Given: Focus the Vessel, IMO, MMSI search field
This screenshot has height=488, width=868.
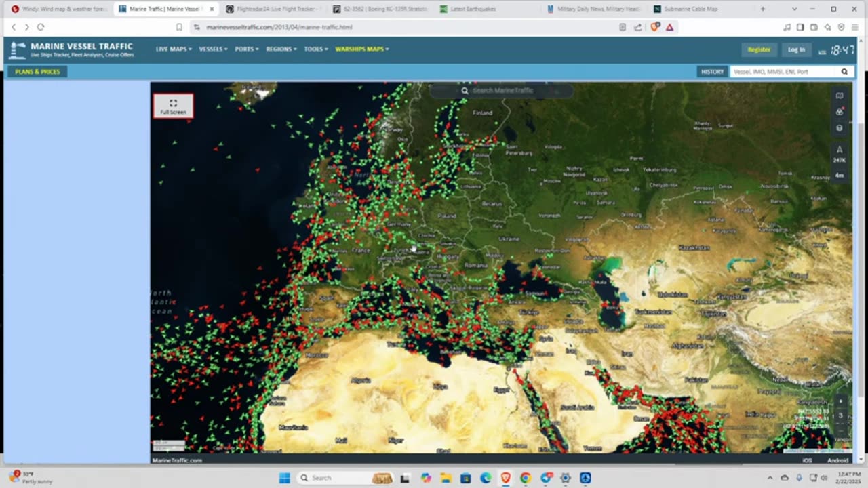Looking at the screenshot, I should click(783, 71).
